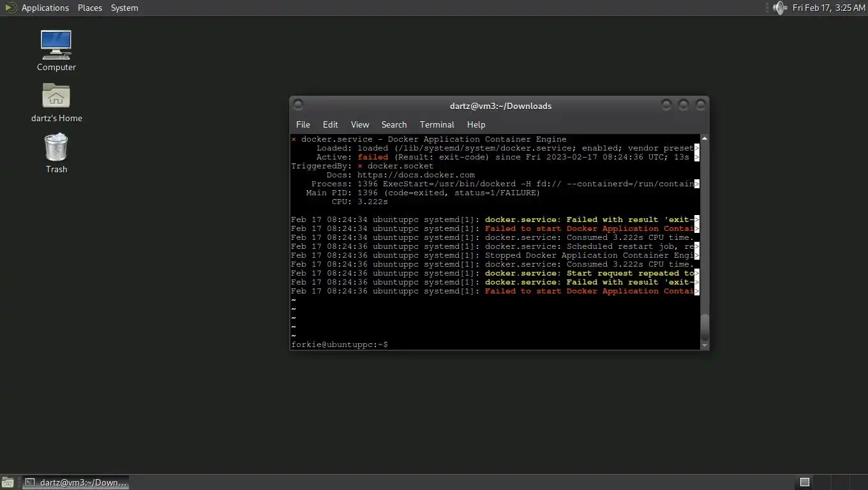
Task: Open the terminal View menu
Action: (x=360, y=124)
